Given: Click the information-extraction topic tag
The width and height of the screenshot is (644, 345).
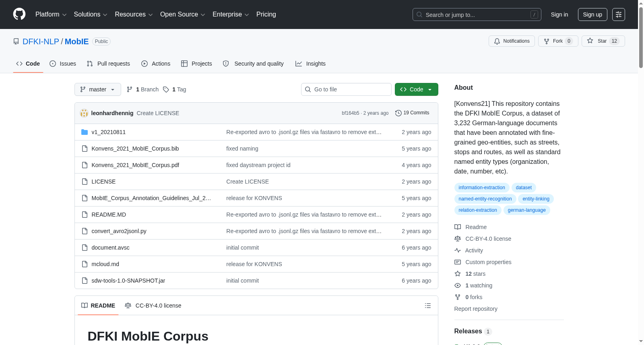Looking at the screenshot, I should (482, 188).
